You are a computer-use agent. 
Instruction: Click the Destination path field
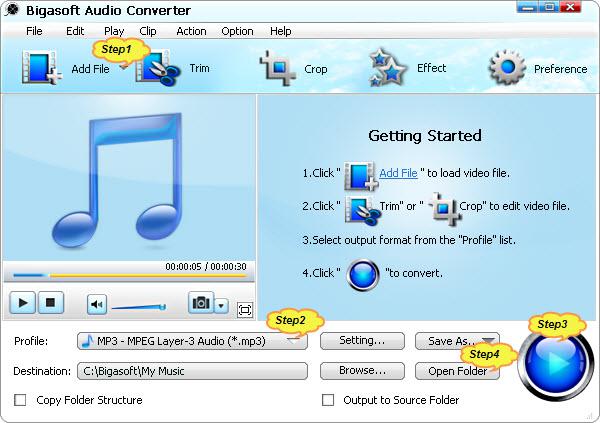pyautogui.click(x=192, y=371)
